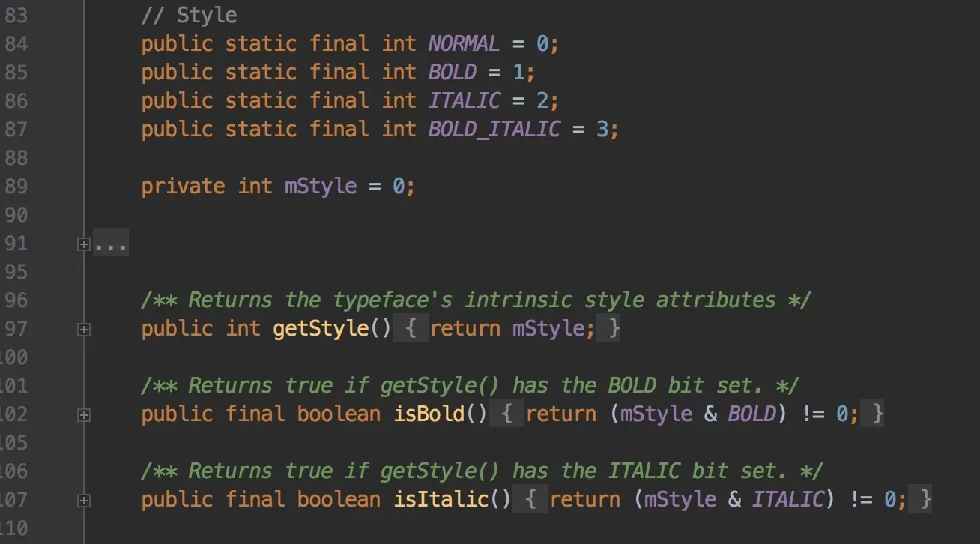Click the isBold method name
980x544 pixels.
click(x=428, y=414)
